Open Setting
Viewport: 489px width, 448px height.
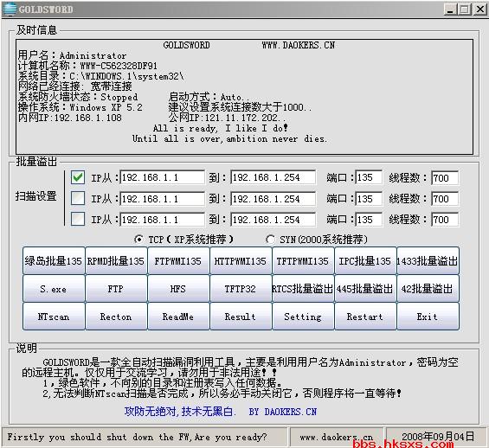pos(303,317)
